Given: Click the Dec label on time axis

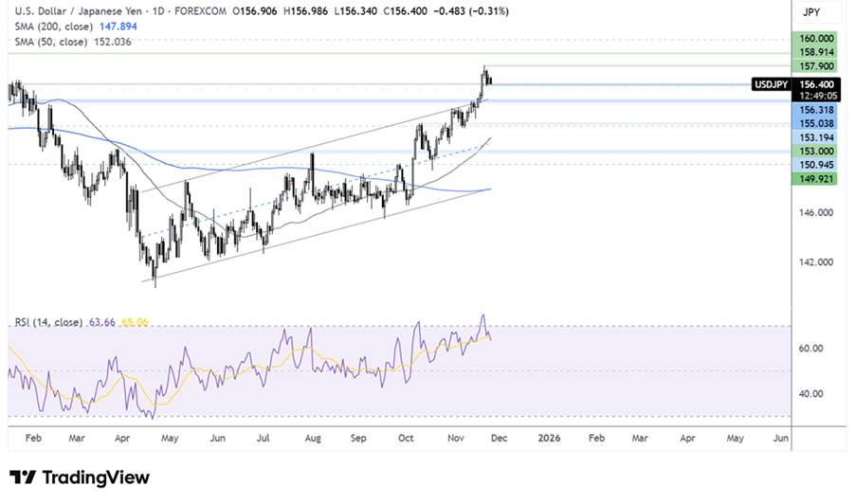Looking at the screenshot, I should (500, 439).
